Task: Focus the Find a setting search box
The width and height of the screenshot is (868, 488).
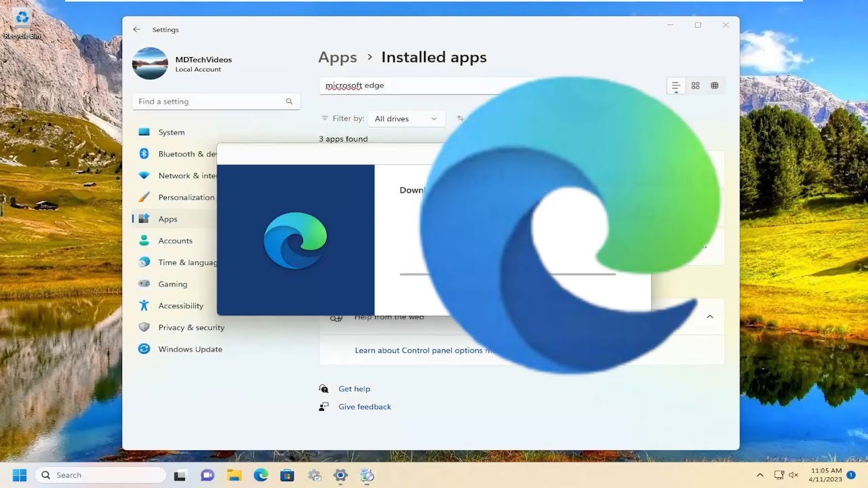Action: click(x=216, y=102)
